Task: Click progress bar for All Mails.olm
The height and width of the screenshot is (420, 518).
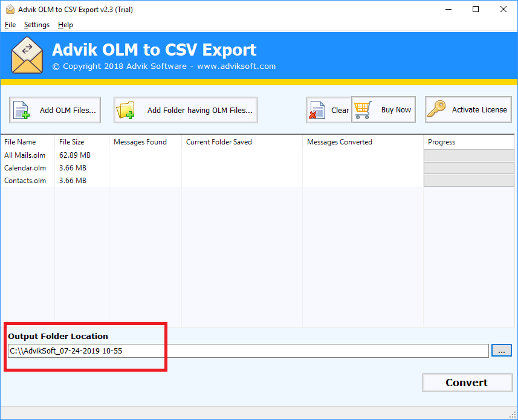Action: pyautogui.click(x=469, y=155)
